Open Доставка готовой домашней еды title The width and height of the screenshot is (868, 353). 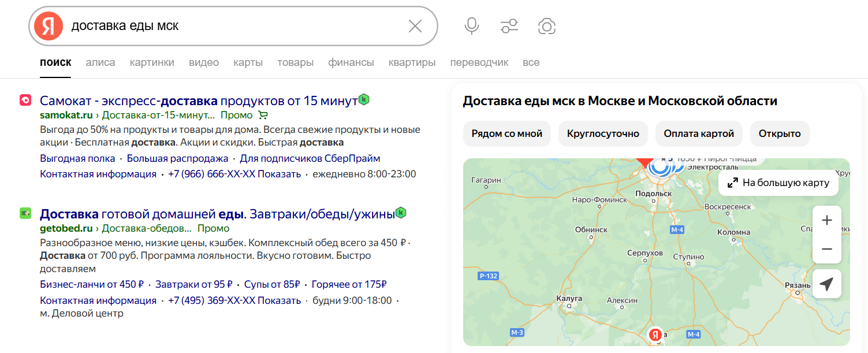pyautogui.click(x=217, y=214)
